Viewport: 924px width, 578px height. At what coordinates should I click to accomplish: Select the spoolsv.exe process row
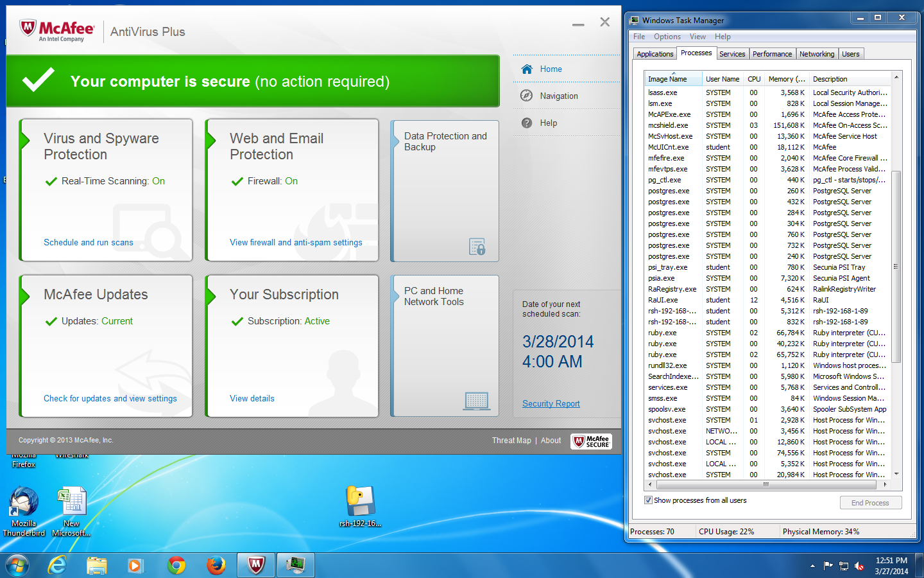(x=767, y=409)
